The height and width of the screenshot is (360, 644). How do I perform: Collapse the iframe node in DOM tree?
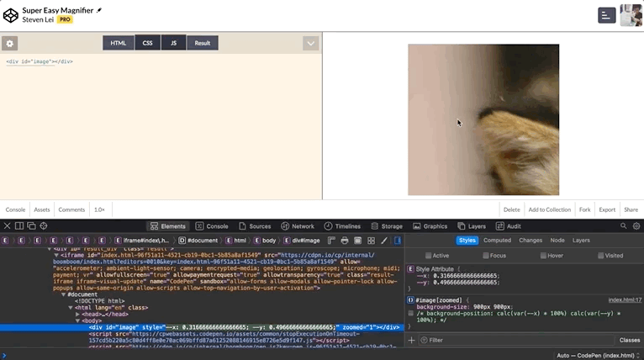pyautogui.click(x=56, y=255)
